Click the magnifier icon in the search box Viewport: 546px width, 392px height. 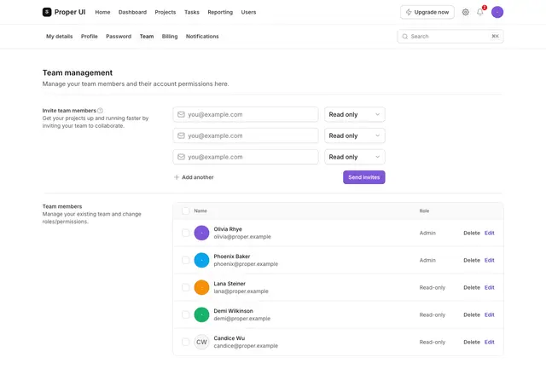(x=404, y=37)
